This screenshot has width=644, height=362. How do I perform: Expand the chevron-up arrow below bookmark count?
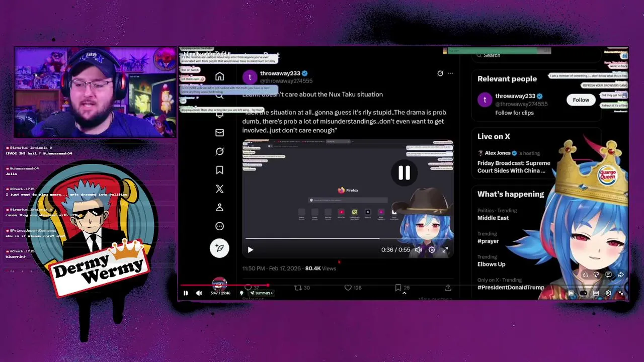404,293
